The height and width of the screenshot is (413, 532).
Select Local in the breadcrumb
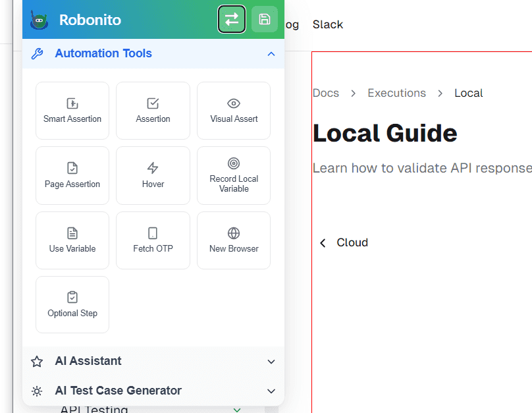tap(468, 93)
